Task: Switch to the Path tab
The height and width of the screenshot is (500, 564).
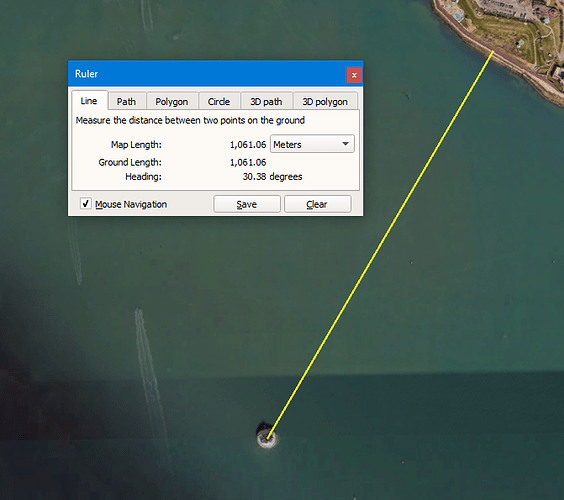Action: click(x=126, y=101)
